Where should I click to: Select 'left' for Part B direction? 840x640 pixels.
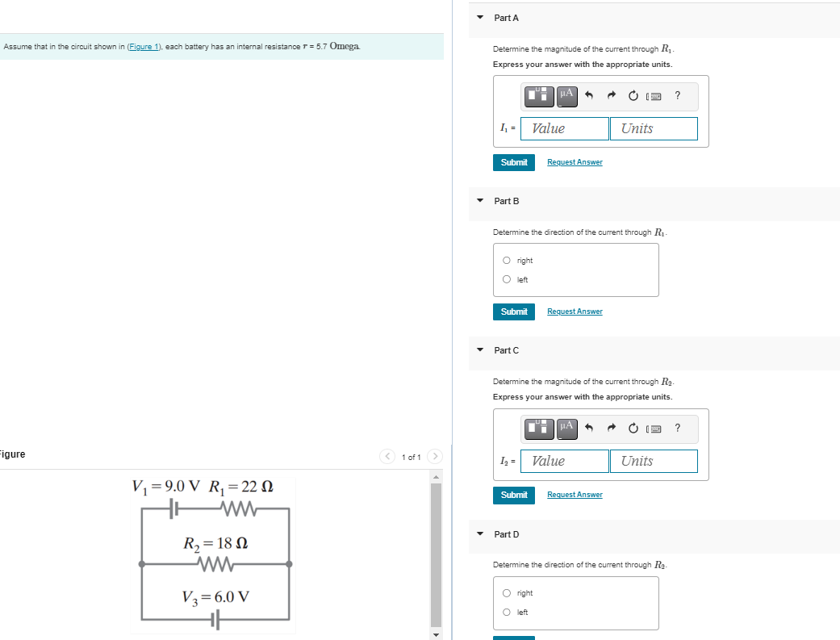click(507, 279)
